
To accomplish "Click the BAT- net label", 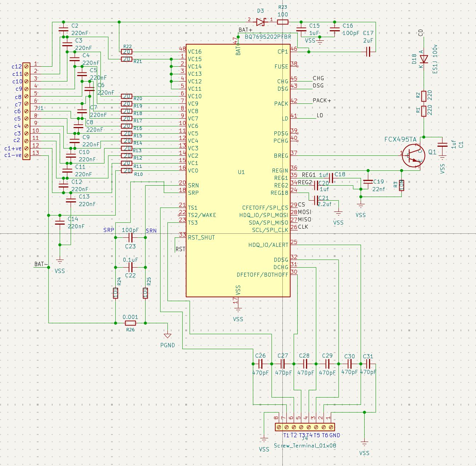I will (x=41, y=264).
